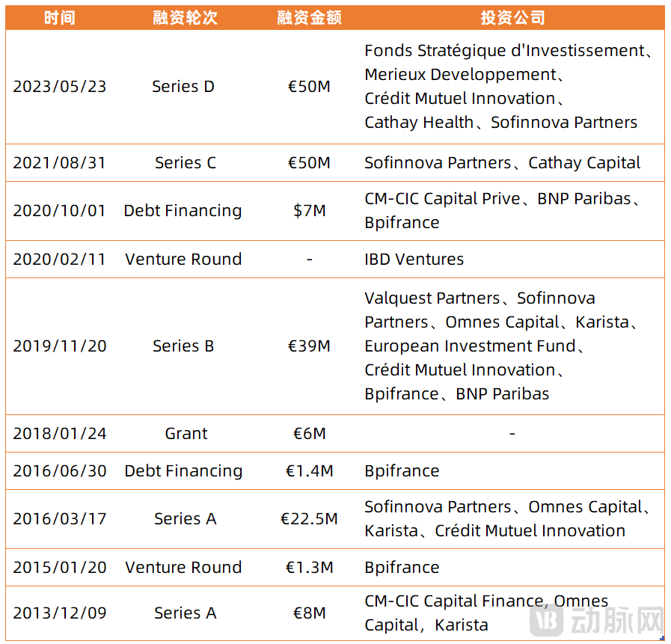The width and height of the screenshot is (671, 644).
Task: Select the Grant round cell
Action: coord(186,434)
